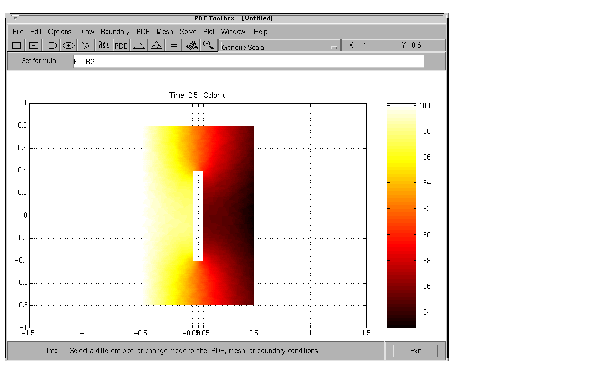The height and width of the screenshot is (365, 603).
Task: Select the draw polygon tool
Action: (86, 45)
